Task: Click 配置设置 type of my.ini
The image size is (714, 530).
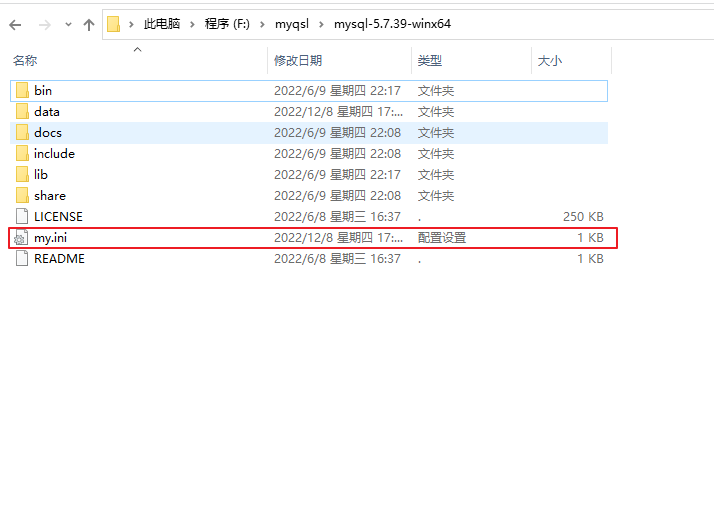Action: point(442,238)
